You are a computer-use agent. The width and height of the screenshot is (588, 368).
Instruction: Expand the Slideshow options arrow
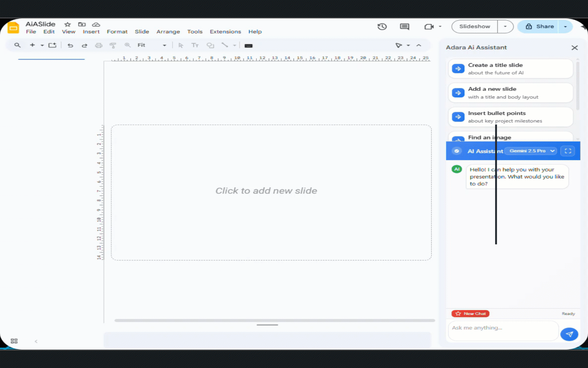[505, 26]
